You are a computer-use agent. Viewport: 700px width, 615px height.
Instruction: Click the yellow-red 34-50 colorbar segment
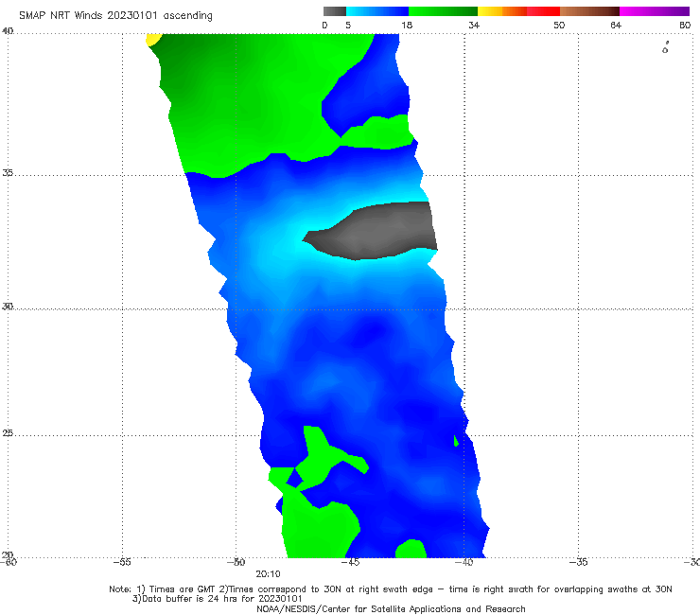click(x=518, y=11)
